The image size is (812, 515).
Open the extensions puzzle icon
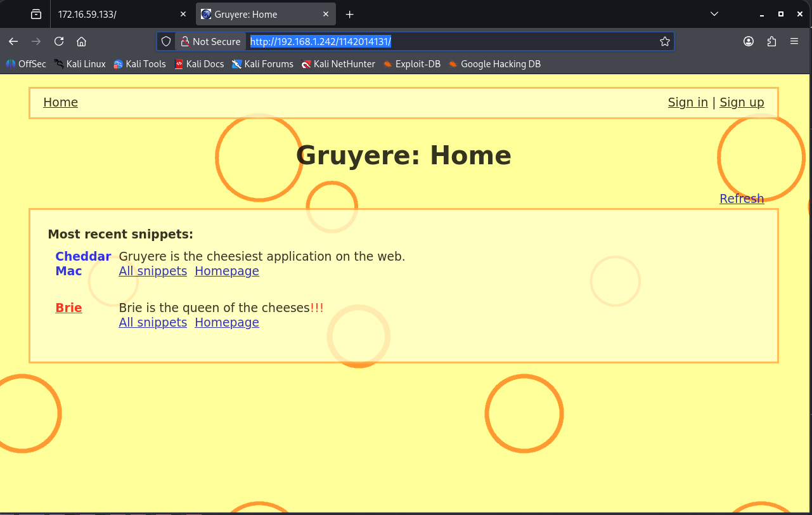[x=771, y=41]
